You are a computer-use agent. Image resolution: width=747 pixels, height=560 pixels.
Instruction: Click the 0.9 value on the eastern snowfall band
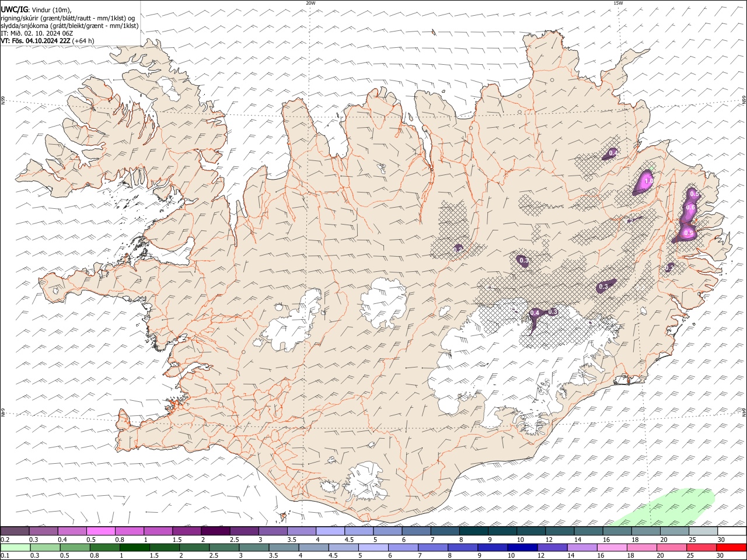689,233
